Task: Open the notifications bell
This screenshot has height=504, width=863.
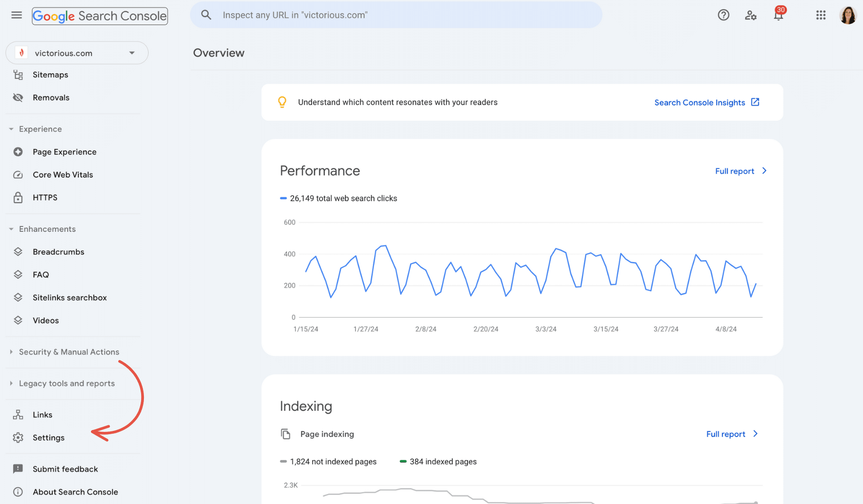Action: click(x=779, y=15)
